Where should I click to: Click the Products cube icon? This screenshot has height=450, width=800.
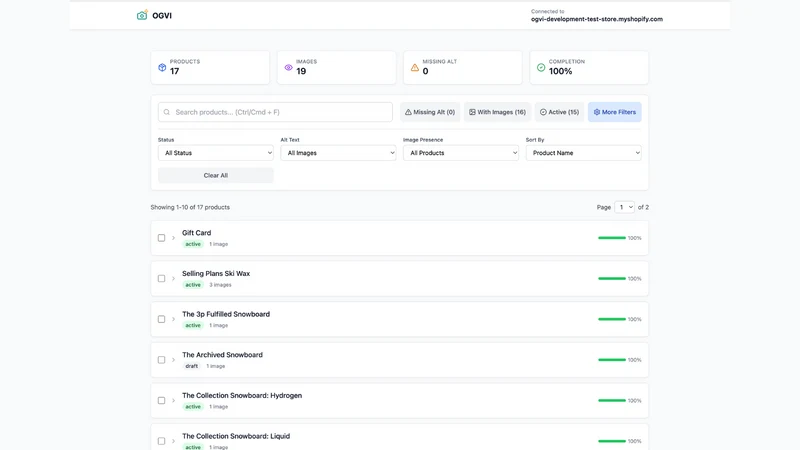point(162,67)
